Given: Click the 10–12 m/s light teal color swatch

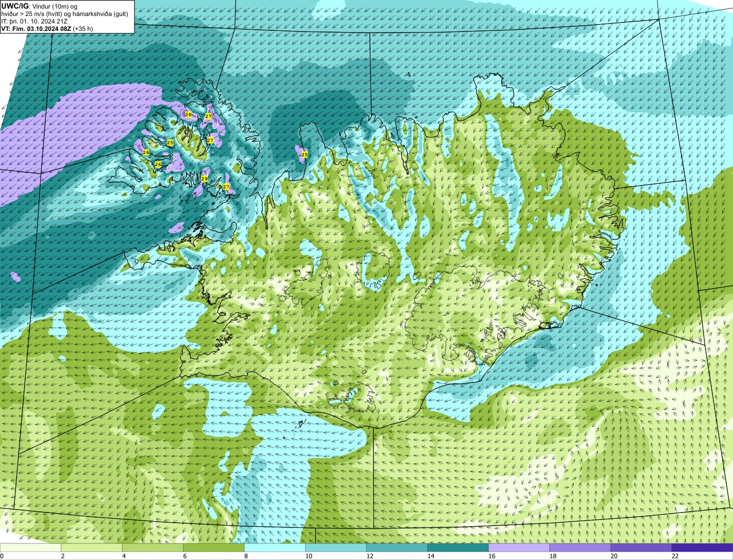Looking at the screenshot, I should [x=336, y=547].
